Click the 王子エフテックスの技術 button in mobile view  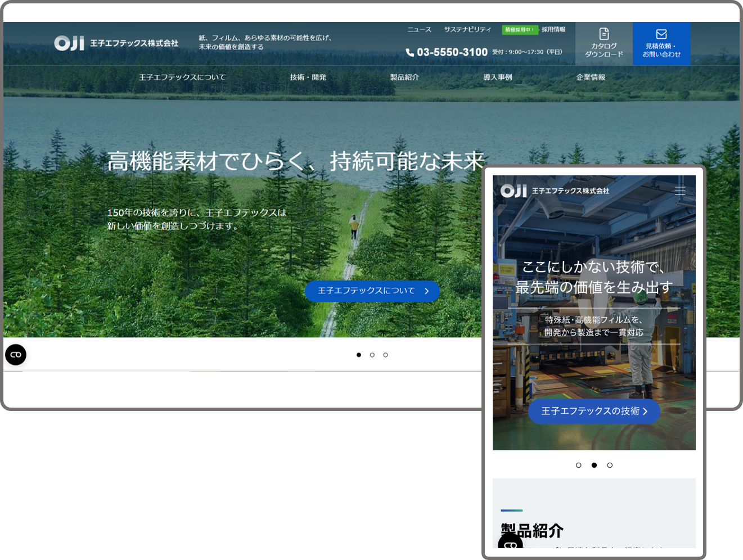click(593, 412)
